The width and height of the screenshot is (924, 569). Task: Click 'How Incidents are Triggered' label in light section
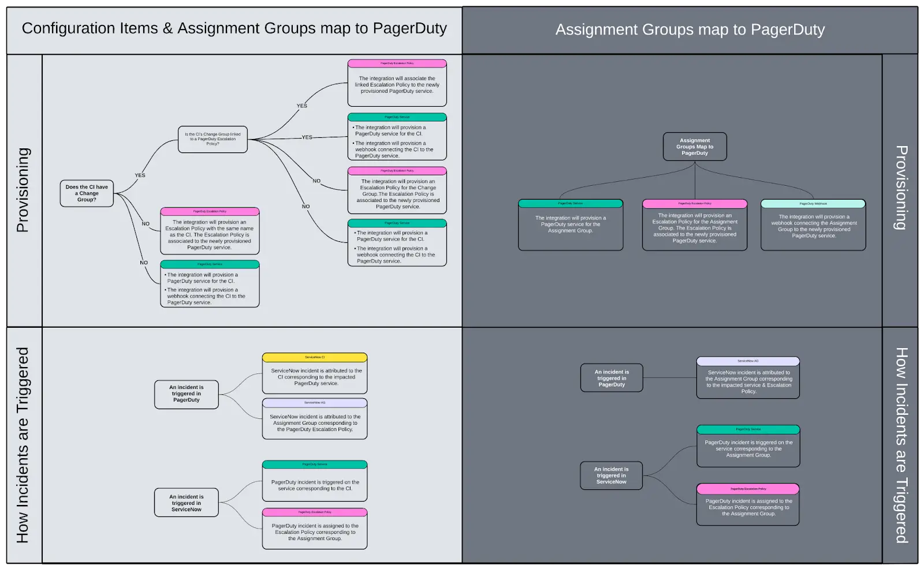(x=23, y=445)
